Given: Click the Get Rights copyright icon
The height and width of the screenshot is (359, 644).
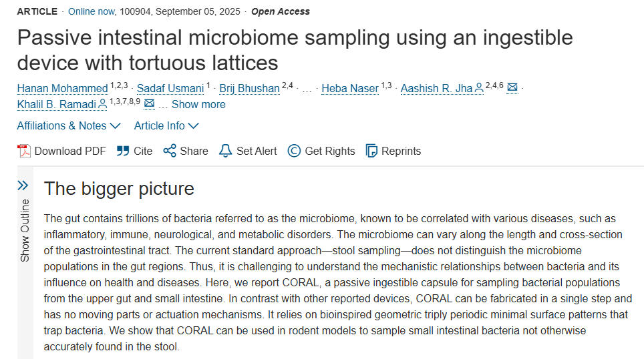Looking at the screenshot, I should click(294, 151).
